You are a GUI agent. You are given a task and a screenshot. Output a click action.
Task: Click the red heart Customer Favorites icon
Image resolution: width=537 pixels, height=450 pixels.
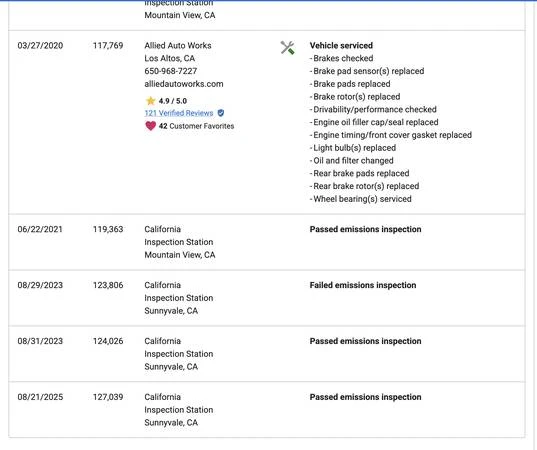(x=150, y=126)
